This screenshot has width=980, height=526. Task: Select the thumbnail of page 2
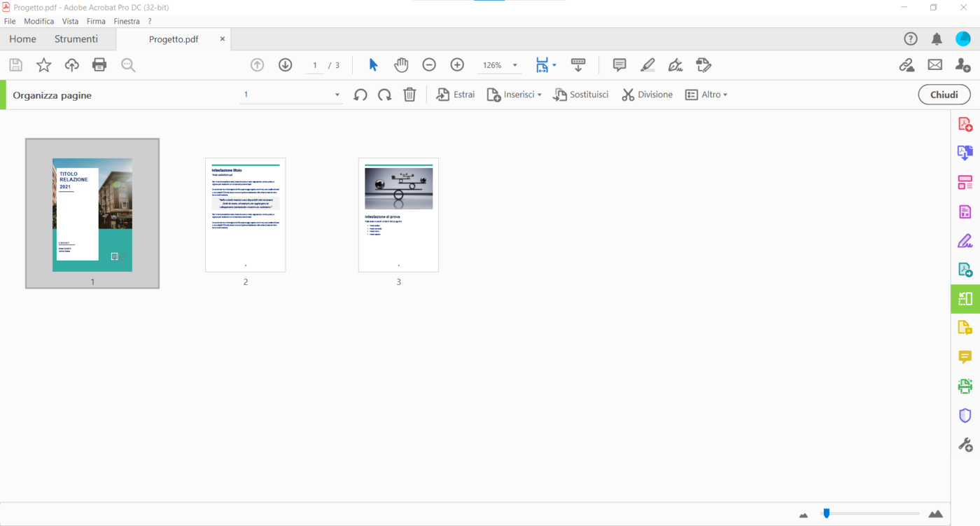click(245, 215)
